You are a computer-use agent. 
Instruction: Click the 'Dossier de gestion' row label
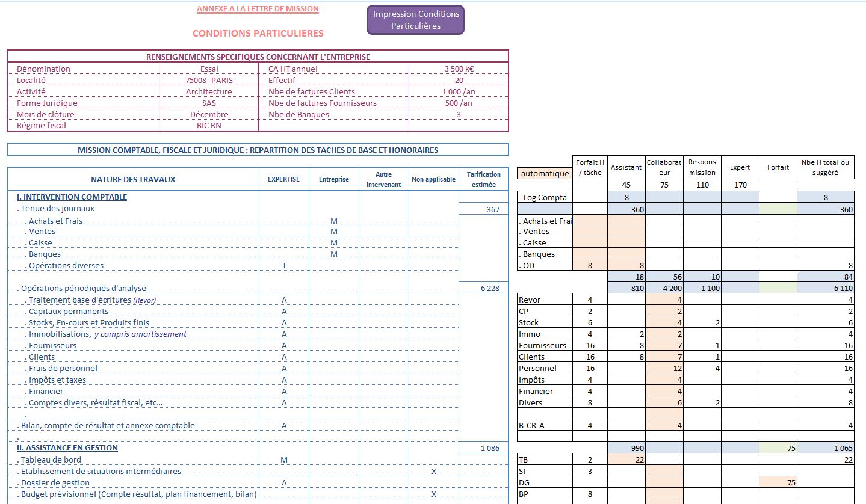pyautogui.click(x=53, y=482)
